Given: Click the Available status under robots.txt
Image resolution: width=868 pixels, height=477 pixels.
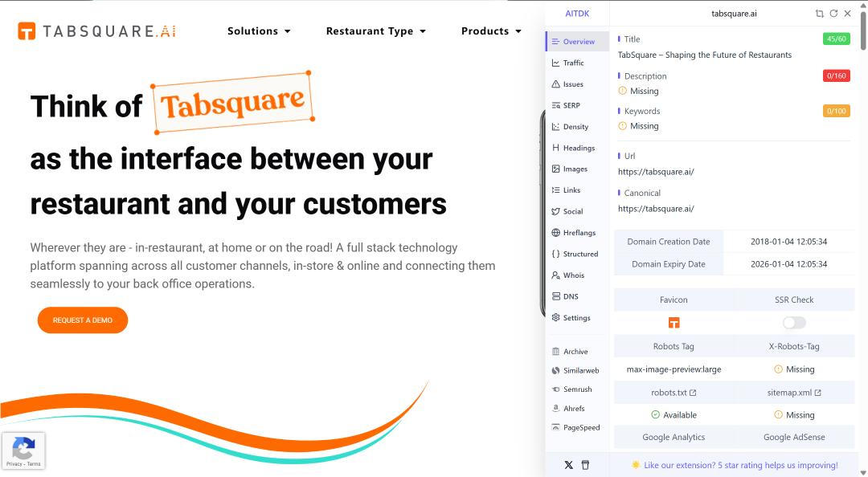Looking at the screenshot, I should coord(674,415).
